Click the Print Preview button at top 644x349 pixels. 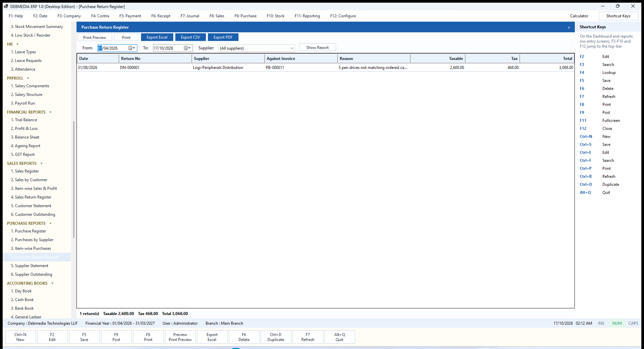94,37
